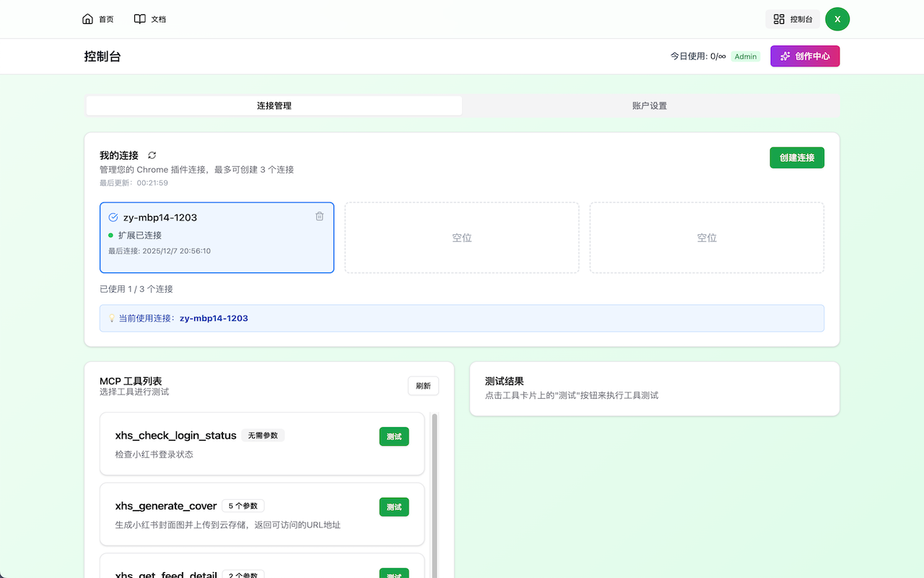Switch to the 账户设置 tab

[x=650, y=105]
